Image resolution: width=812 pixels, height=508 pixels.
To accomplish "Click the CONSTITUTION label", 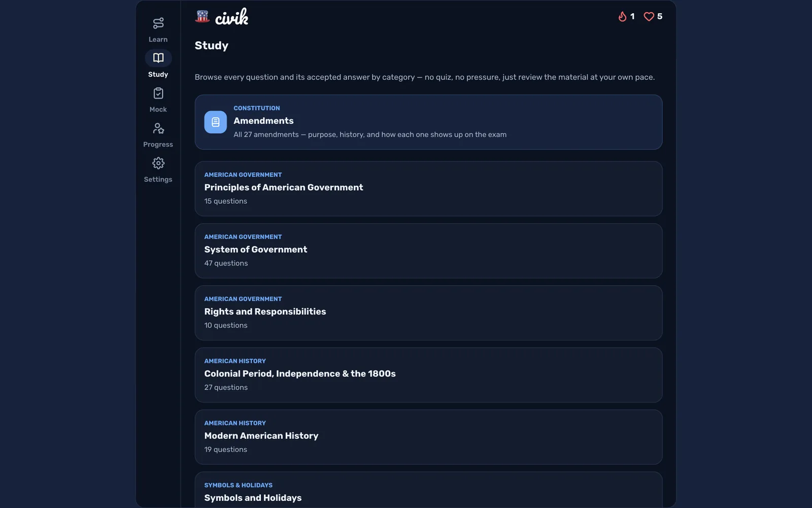I will point(257,108).
